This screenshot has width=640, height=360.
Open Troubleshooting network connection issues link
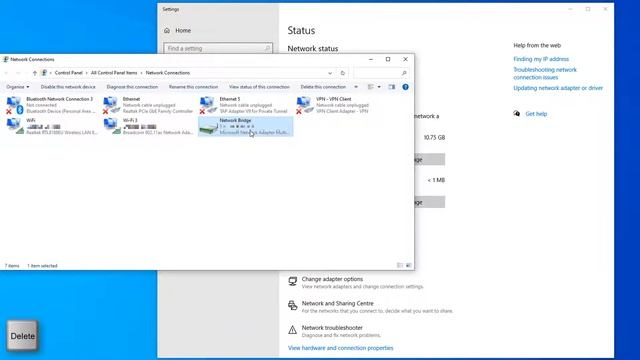545,73
